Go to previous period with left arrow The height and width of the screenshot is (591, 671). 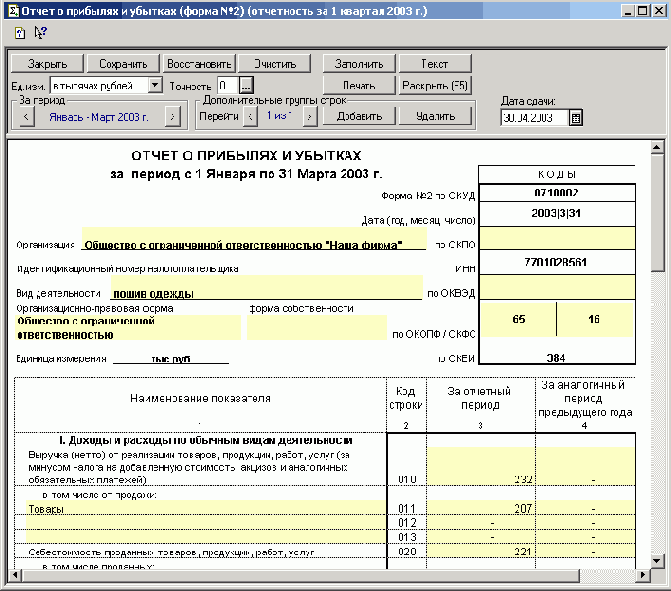(26, 116)
